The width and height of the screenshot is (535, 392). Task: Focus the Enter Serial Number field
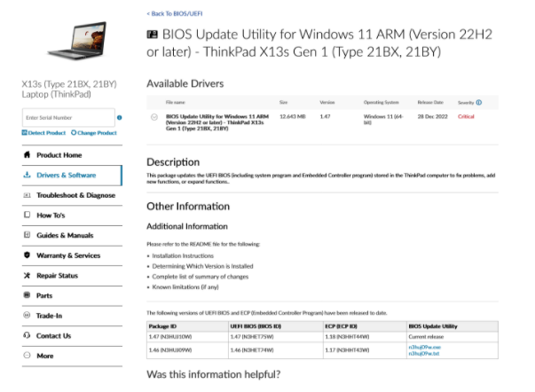68,117
